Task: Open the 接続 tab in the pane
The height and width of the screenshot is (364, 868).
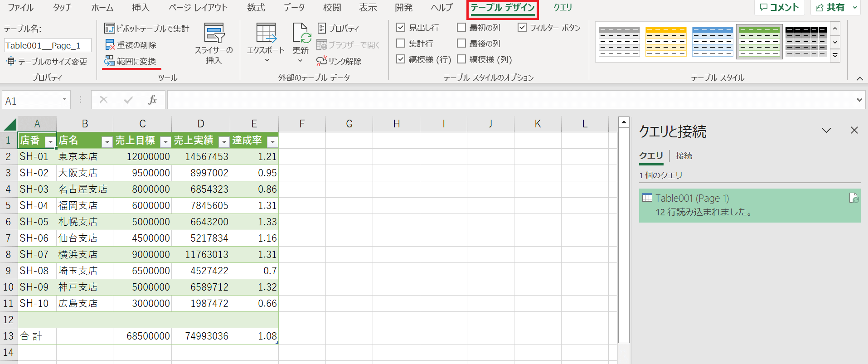Action: [x=684, y=156]
